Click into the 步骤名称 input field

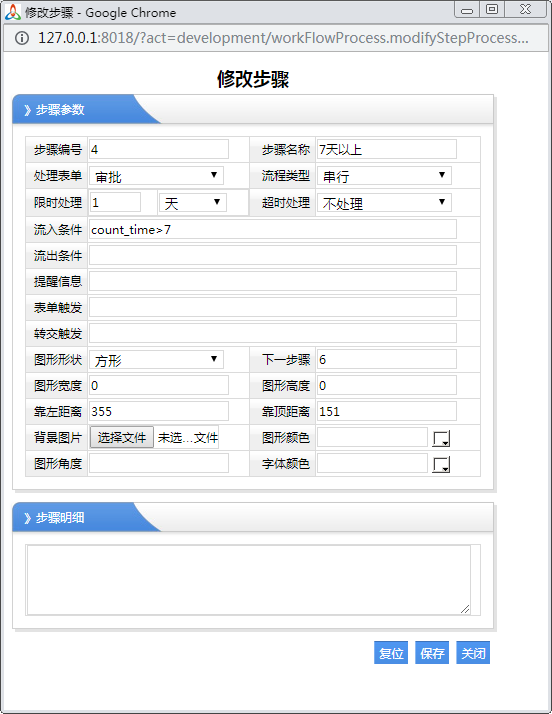(x=387, y=149)
